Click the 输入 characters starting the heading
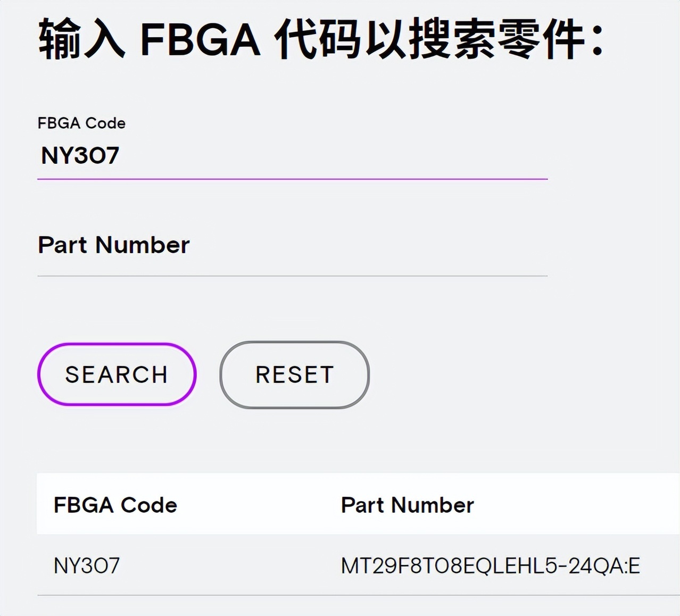 81,39
